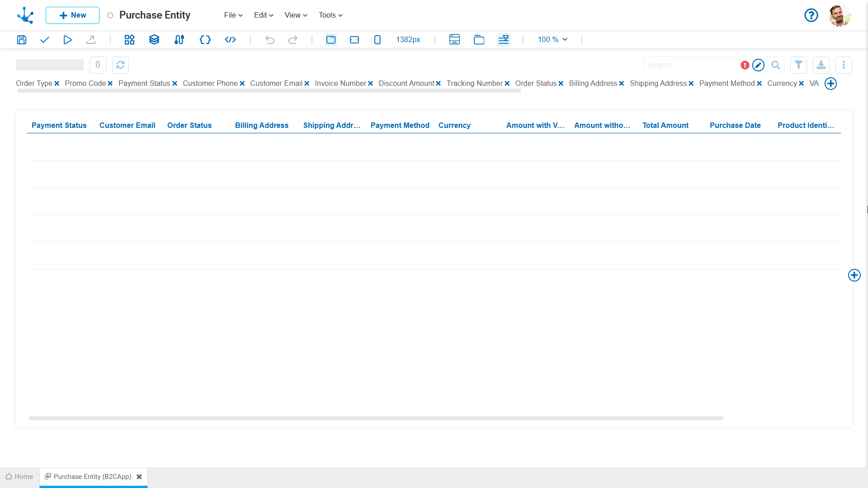Open the Edit menu
This screenshot has height=488, width=868.
coord(262,15)
